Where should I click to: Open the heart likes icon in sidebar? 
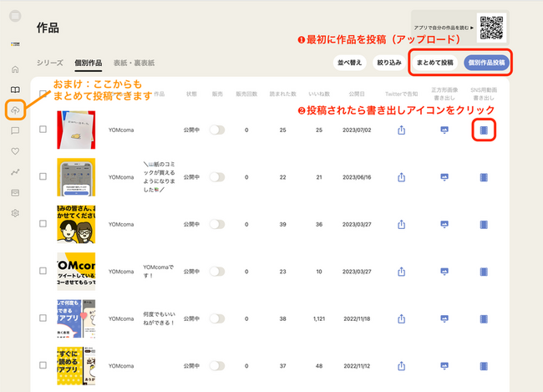15,151
